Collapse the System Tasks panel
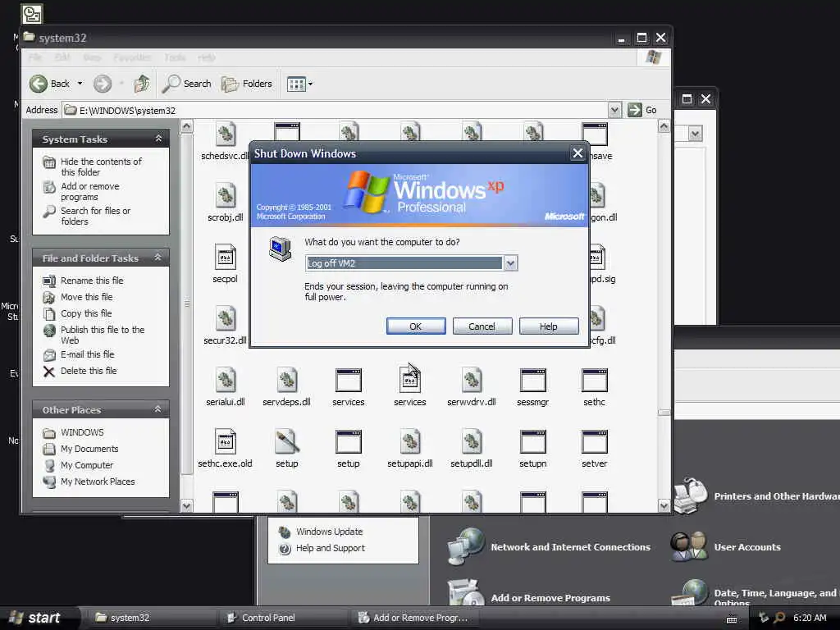Viewport: 840px width, 630px height. pos(158,139)
